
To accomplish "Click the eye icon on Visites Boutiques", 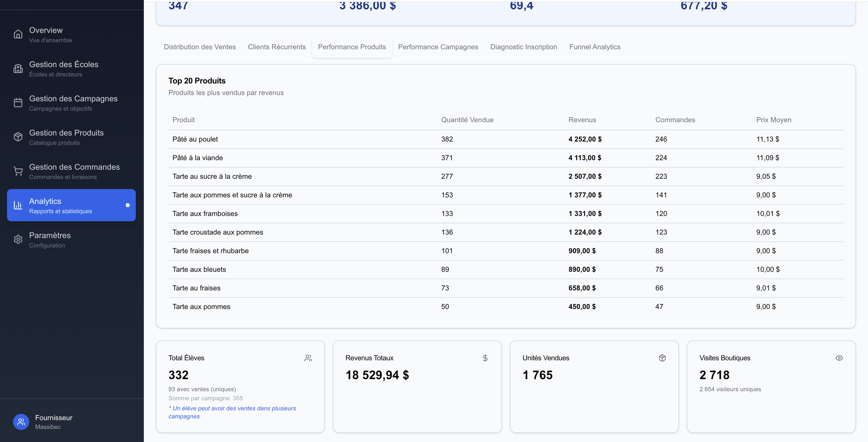I will pyautogui.click(x=839, y=358).
